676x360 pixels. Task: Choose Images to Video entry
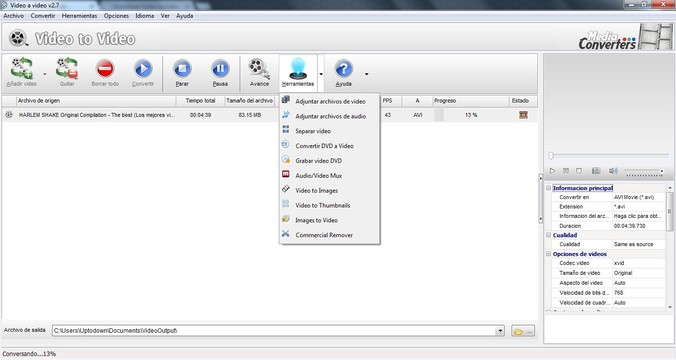[329, 220]
